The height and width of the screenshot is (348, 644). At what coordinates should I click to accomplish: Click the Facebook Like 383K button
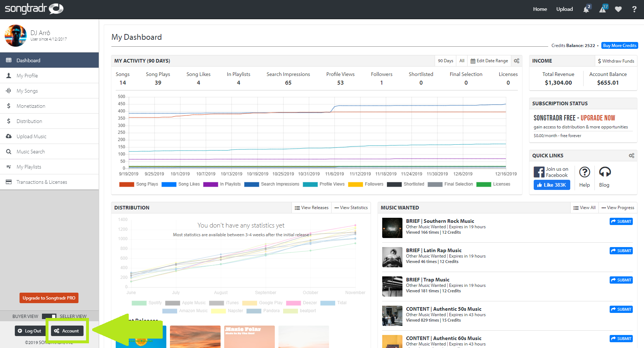(x=552, y=185)
